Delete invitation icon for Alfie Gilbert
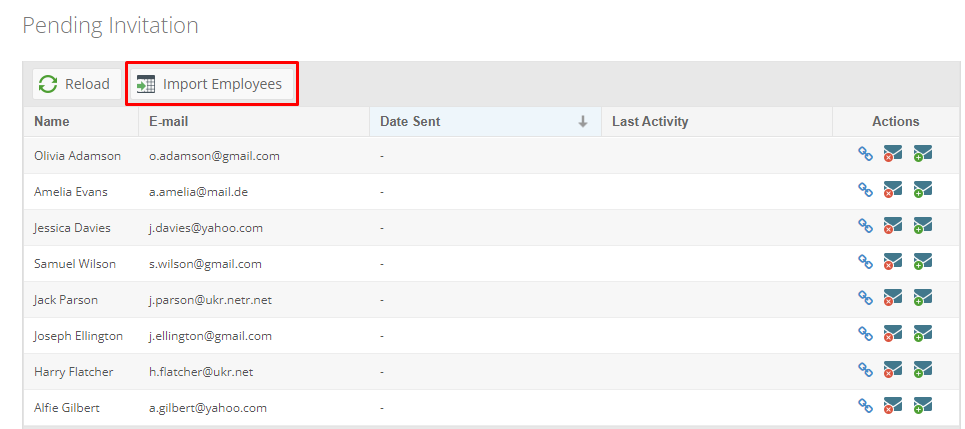 click(892, 406)
